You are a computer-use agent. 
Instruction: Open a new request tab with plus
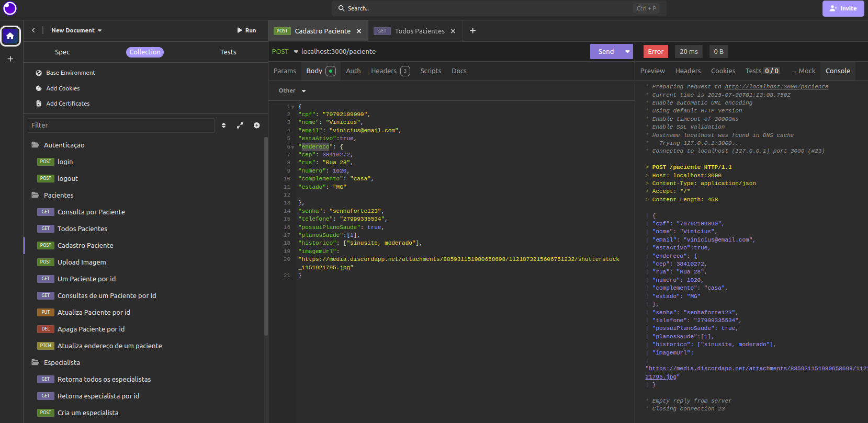coord(473,31)
